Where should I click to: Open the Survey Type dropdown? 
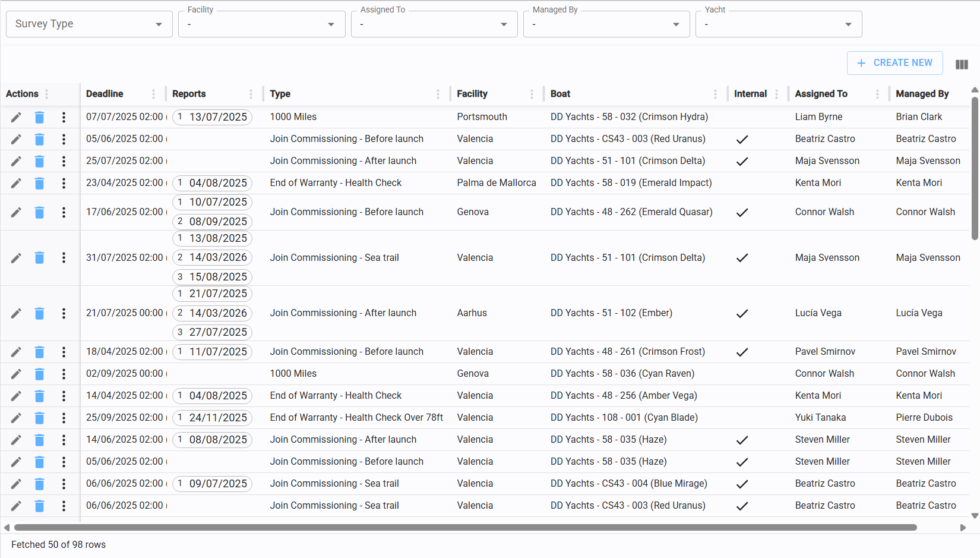(x=89, y=24)
